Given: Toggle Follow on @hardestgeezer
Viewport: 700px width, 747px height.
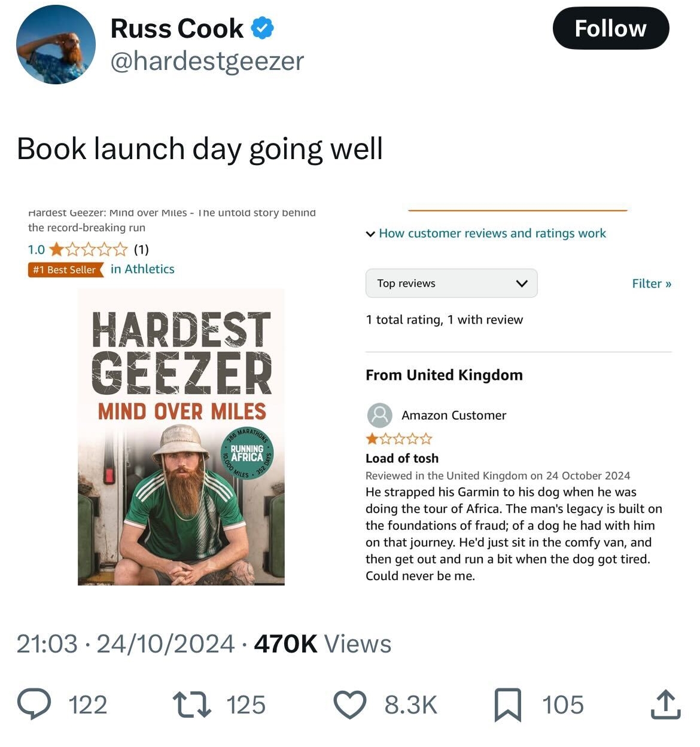Looking at the screenshot, I should [611, 28].
